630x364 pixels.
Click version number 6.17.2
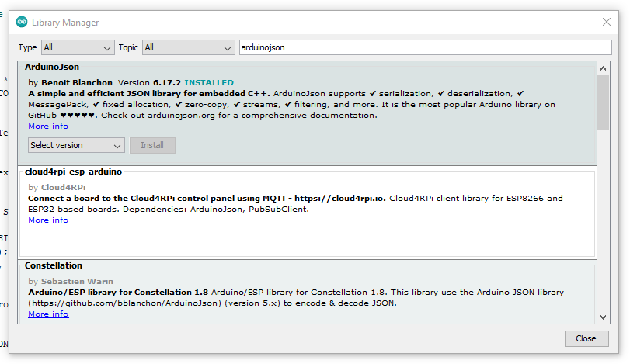pos(167,83)
